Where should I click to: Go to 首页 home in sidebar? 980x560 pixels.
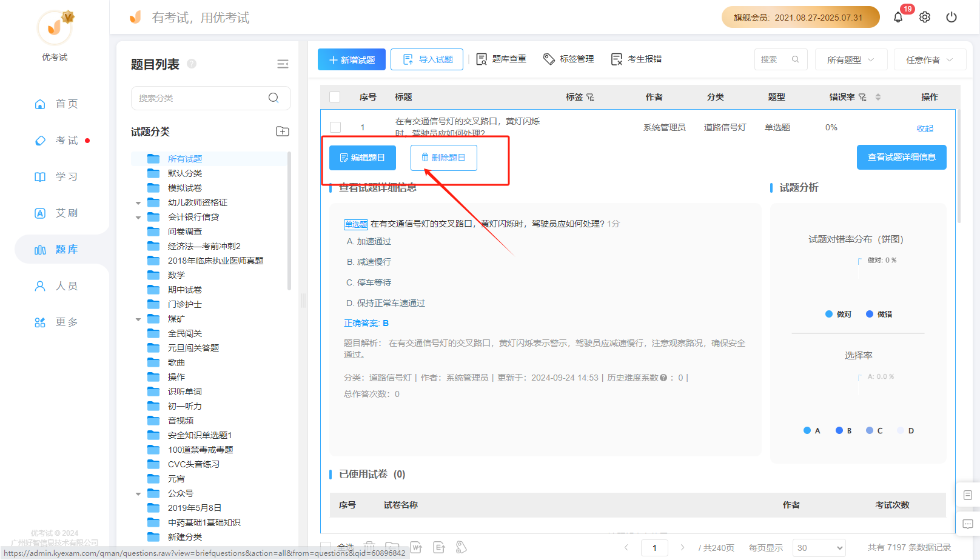pyautogui.click(x=56, y=104)
